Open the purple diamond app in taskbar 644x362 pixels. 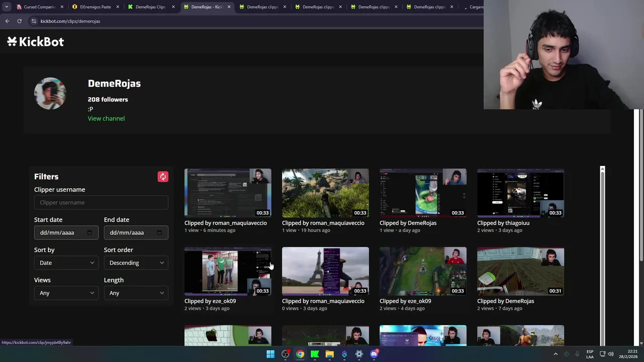click(x=344, y=354)
